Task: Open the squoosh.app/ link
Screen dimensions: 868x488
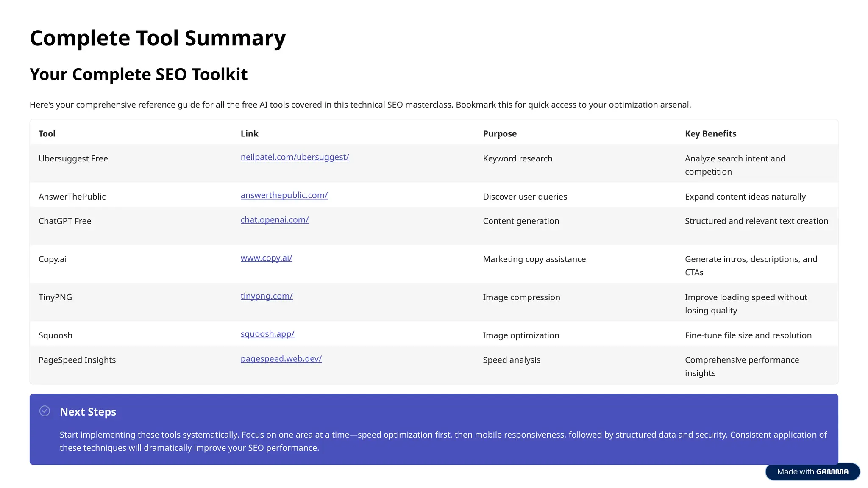Action: click(x=267, y=334)
